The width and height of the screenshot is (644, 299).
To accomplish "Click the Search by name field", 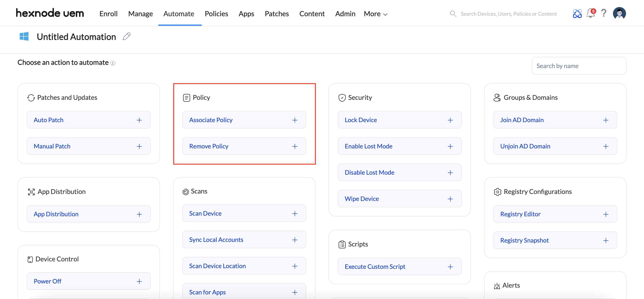I will pos(579,66).
